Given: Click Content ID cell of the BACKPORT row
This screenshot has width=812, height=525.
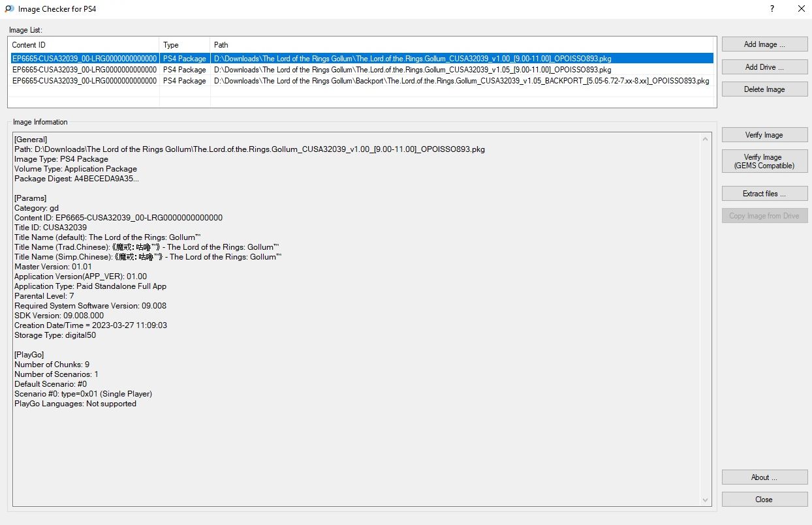Looking at the screenshot, I should (84, 81).
